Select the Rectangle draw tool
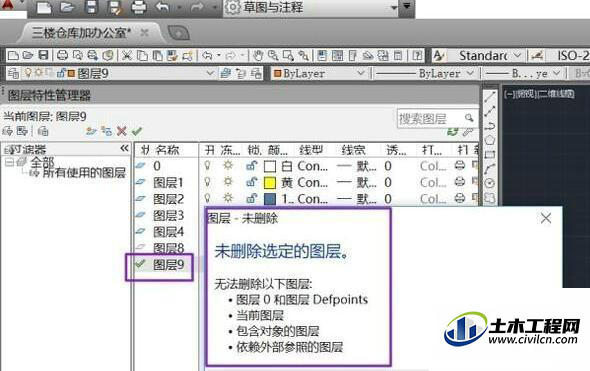The height and width of the screenshot is (371, 590). click(x=490, y=155)
